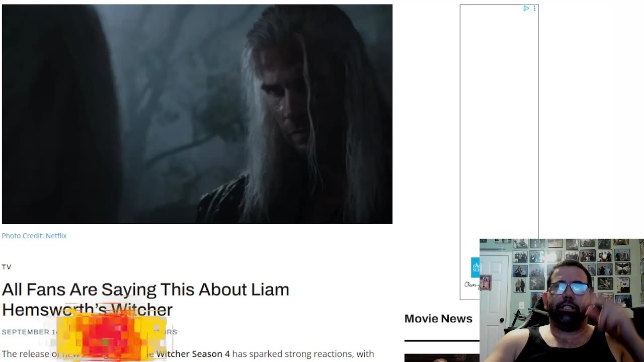Image resolution: width=644 pixels, height=362 pixels.
Task: Open the Witcher featured image
Action: tap(197, 114)
